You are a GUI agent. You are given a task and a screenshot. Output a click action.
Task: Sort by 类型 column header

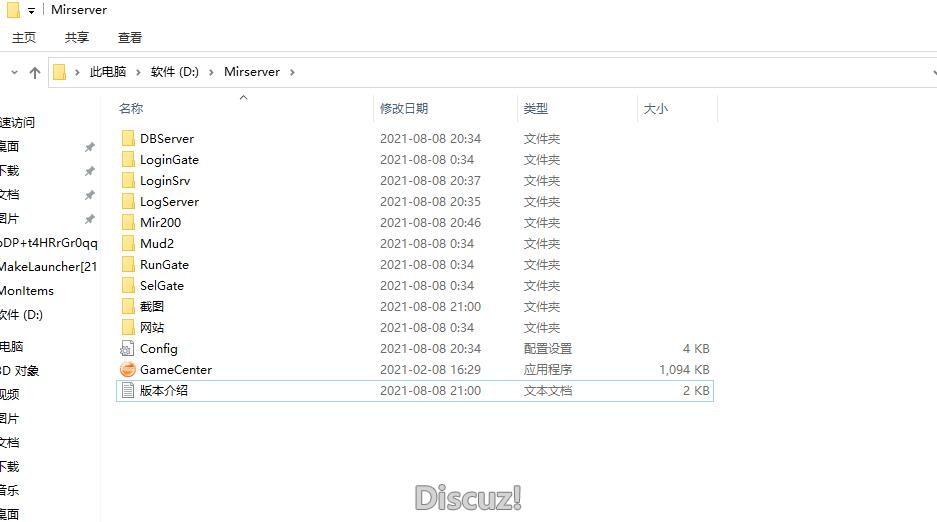(535, 108)
